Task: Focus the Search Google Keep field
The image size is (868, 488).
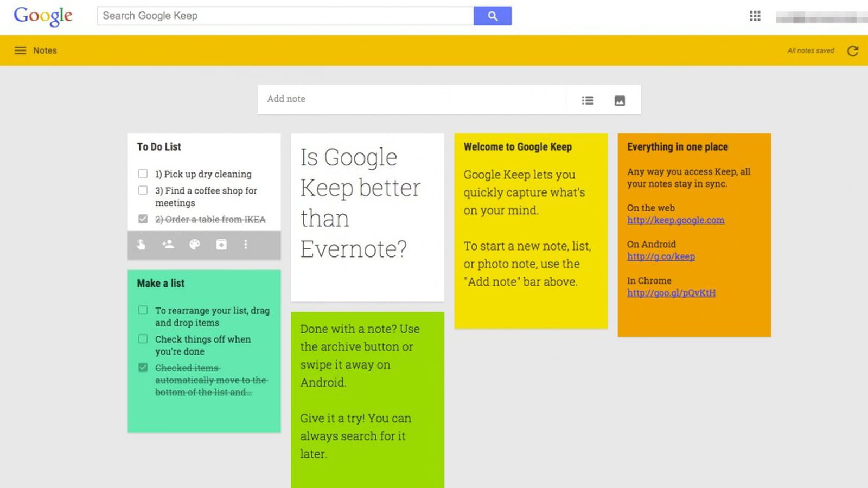Action: [x=285, y=16]
